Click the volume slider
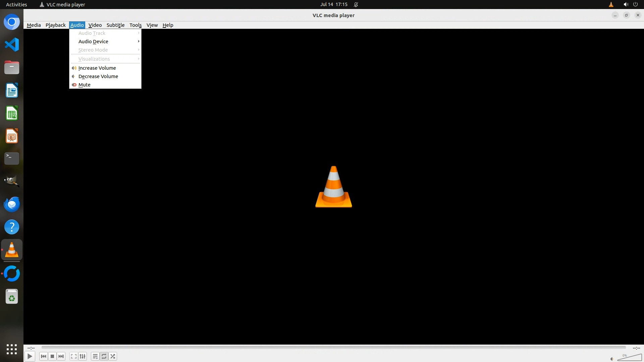This screenshot has width=644, height=362. 631,358
